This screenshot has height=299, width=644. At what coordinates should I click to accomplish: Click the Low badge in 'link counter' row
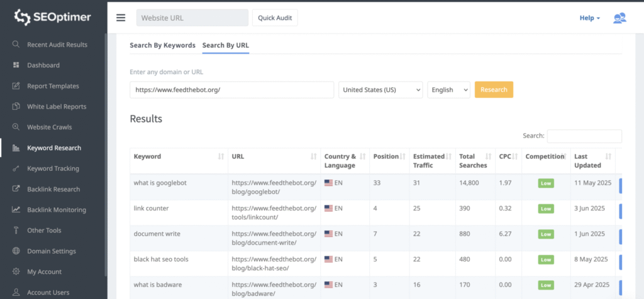tap(546, 209)
